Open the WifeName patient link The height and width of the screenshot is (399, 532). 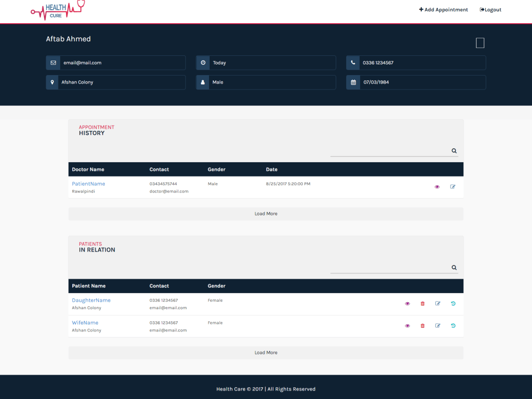tap(85, 323)
